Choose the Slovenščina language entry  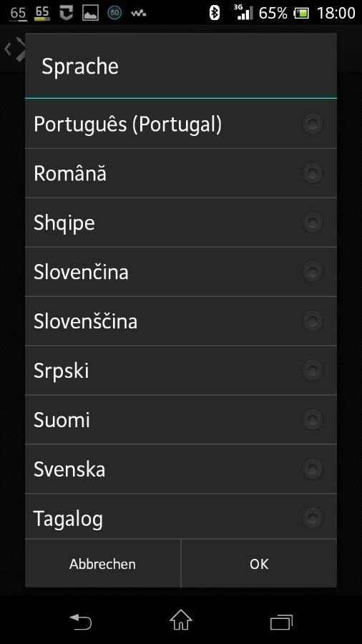[180, 321]
